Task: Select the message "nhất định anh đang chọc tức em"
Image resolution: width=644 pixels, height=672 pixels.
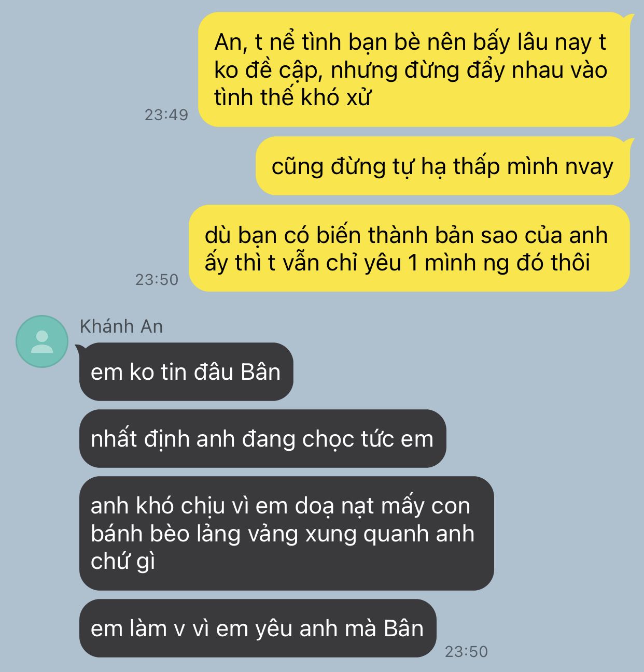Action: [x=262, y=439]
